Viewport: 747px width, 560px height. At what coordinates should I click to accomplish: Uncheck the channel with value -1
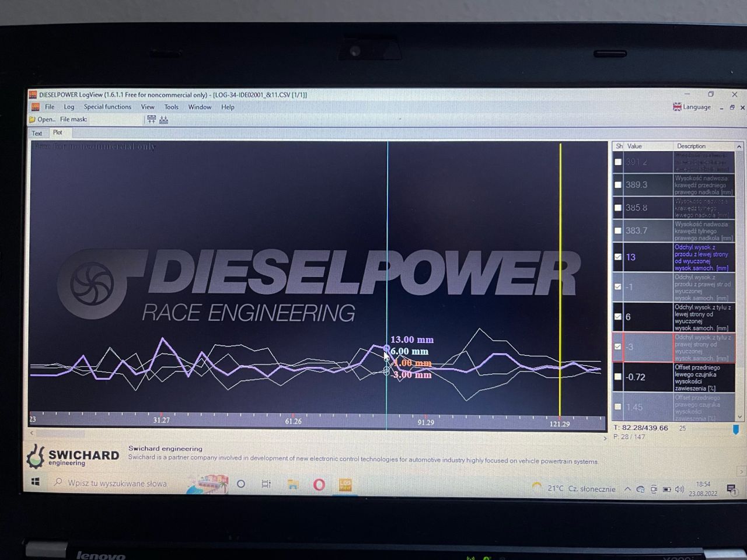618,287
